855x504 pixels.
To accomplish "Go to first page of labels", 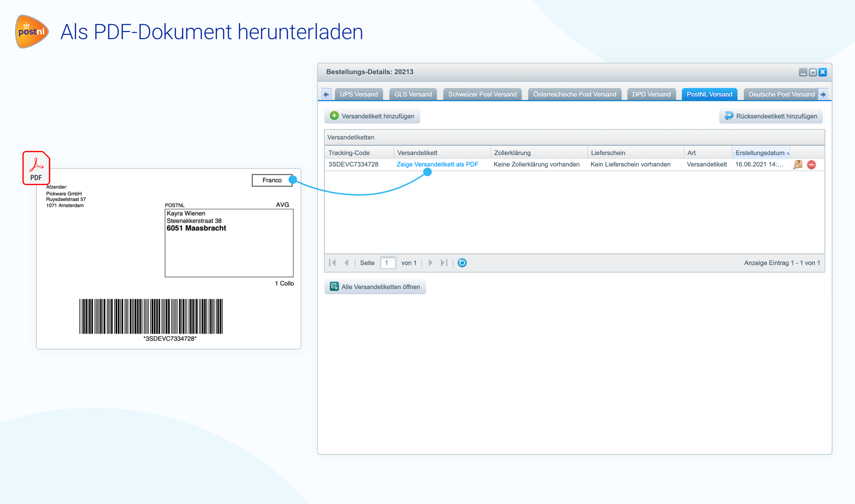I will [332, 263].
